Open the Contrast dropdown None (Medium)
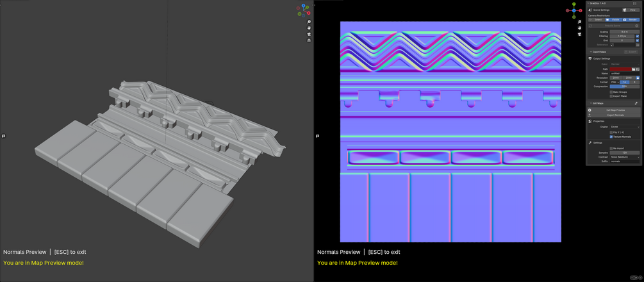This screenshot has width=644, height=282. [x=625, y=157]
